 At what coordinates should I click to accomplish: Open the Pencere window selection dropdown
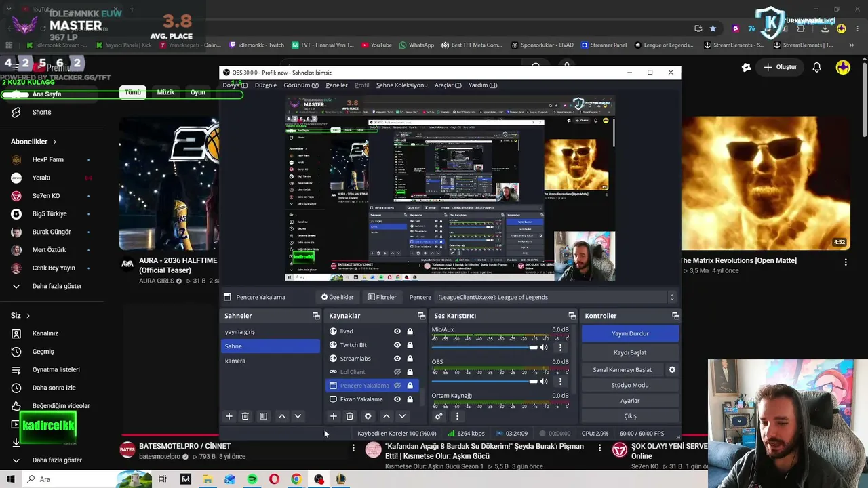[555, 297]
